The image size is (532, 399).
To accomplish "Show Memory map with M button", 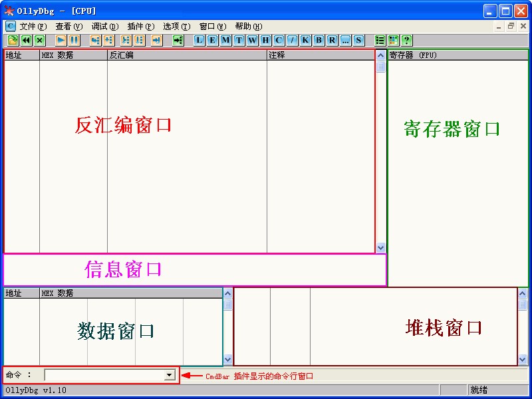I will (225, 41).
